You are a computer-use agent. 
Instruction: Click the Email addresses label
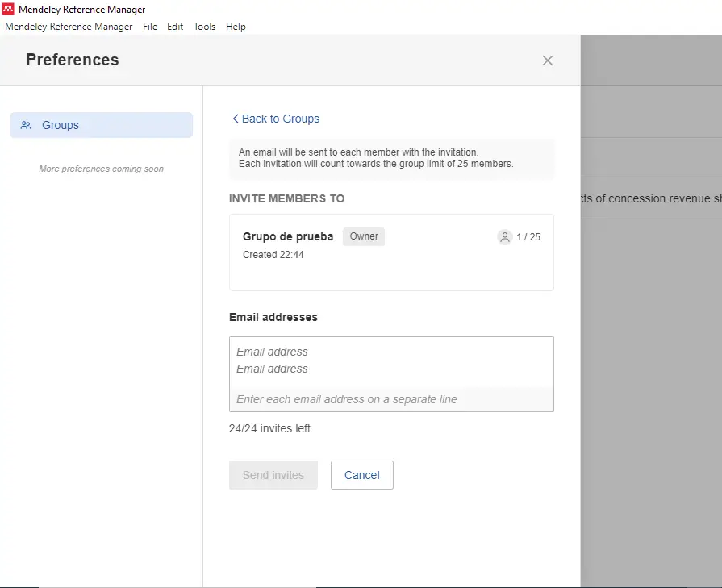click(273, 317)
